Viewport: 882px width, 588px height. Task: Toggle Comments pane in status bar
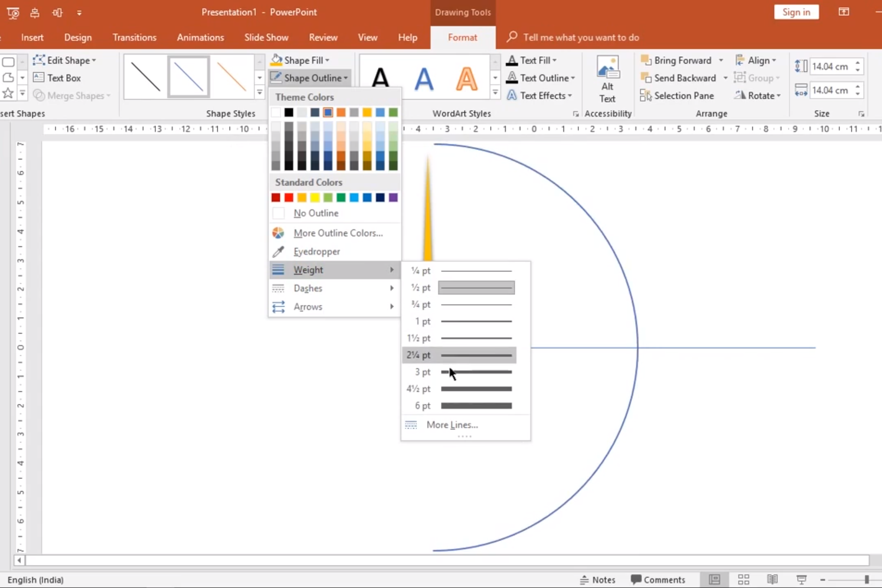click(658, 579)
